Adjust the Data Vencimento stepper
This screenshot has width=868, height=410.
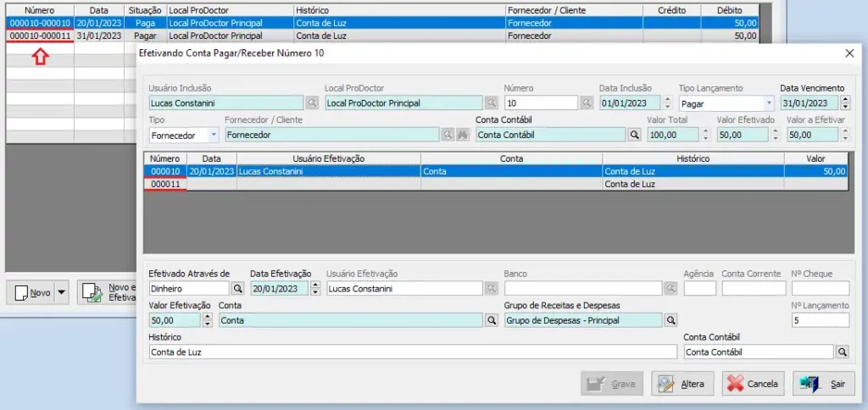[x=845, y=102]
